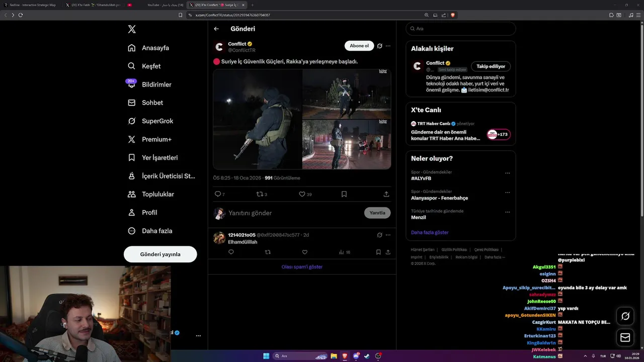
Task: Open İçerik Üreticisi Stüdyosu
Action: coord(162,176)
